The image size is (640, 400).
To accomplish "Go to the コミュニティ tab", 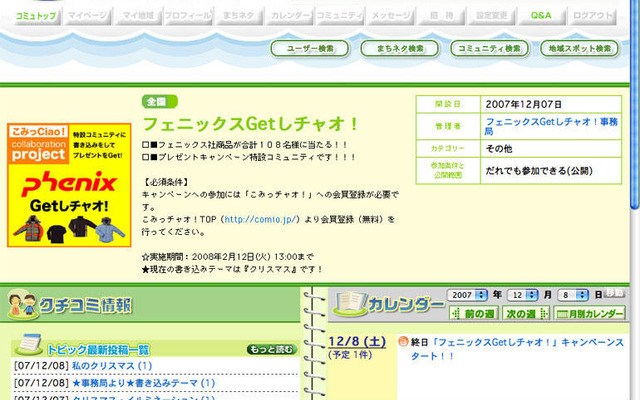I will pos(340,16).
